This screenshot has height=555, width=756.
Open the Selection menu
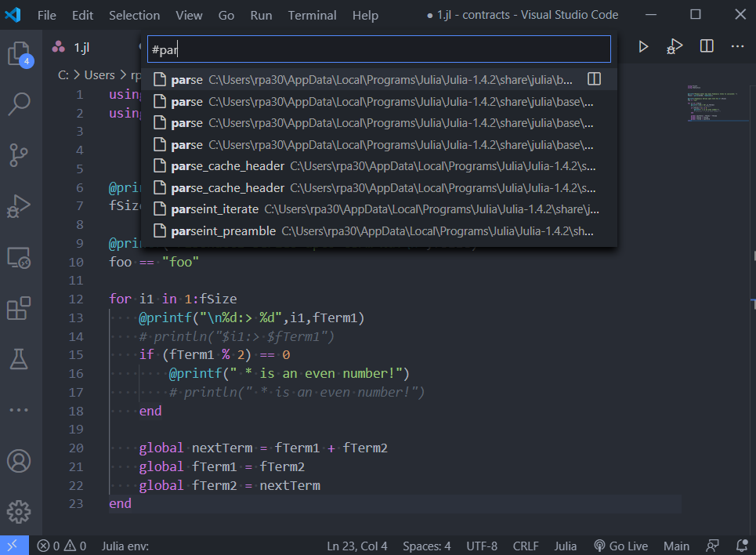[134, 15]
